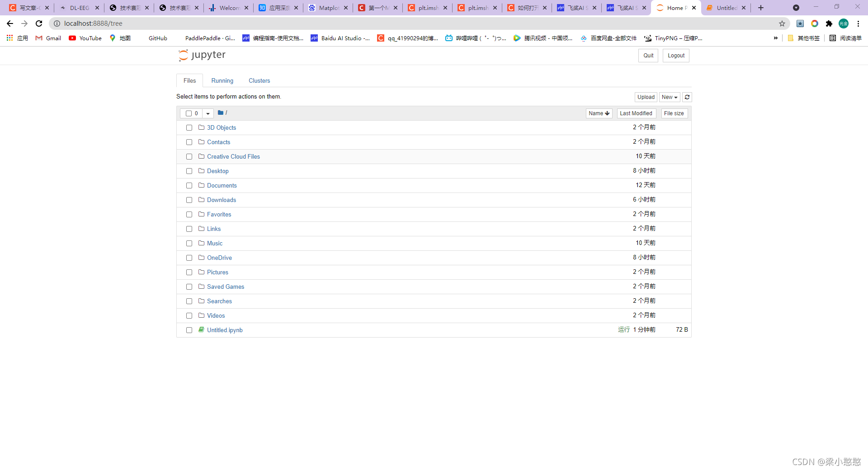The image size is (868, 470).
Task: Expand the selection type dropdown arrow
Action: tap(208, 113)
